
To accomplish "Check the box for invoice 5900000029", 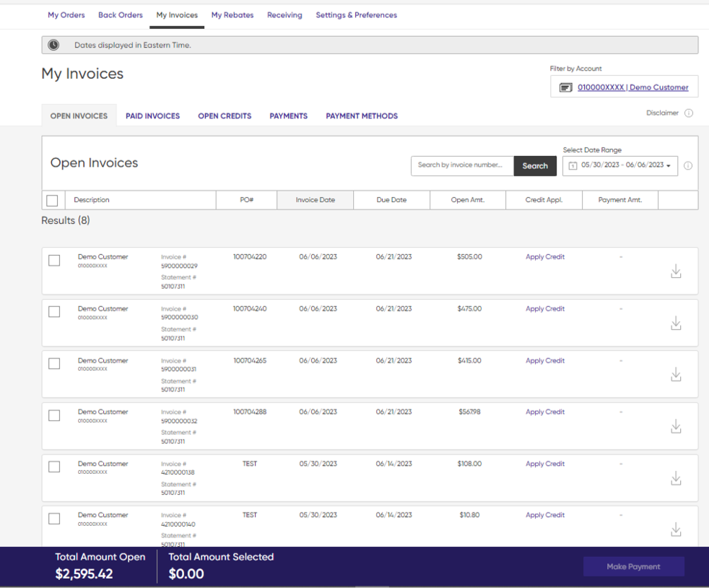I will point(54,261).
